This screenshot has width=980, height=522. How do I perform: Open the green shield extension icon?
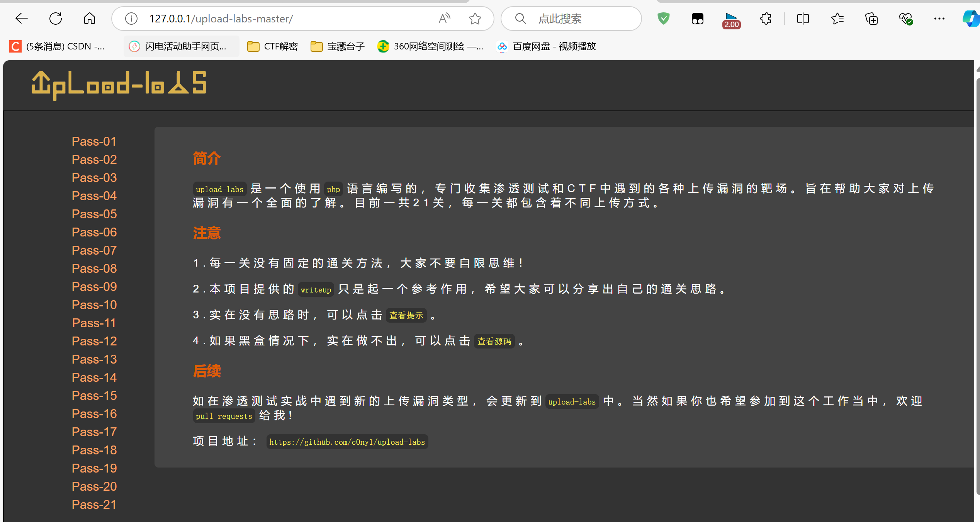664,19
